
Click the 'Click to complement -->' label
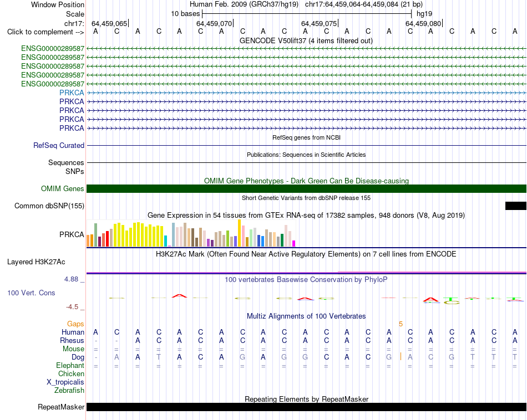click(45, 32)
